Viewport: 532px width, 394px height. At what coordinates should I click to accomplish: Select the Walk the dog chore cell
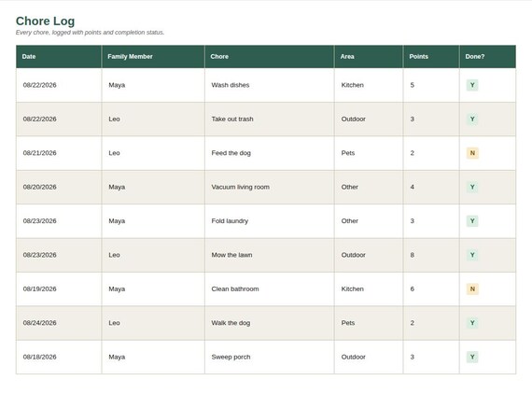pyautogui.click(x=270, y=323)
